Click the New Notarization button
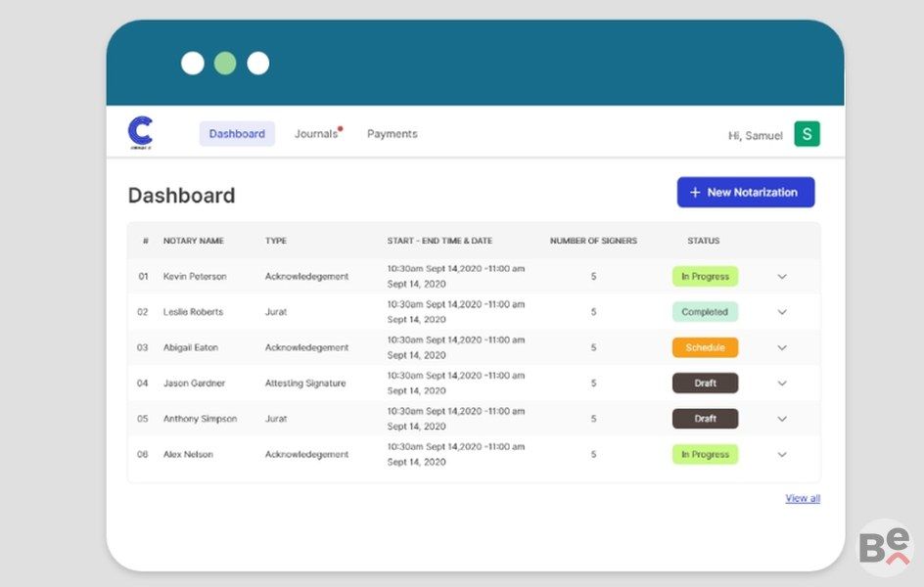The height and width of the screenshot is (587, 924). coord(746,192)
